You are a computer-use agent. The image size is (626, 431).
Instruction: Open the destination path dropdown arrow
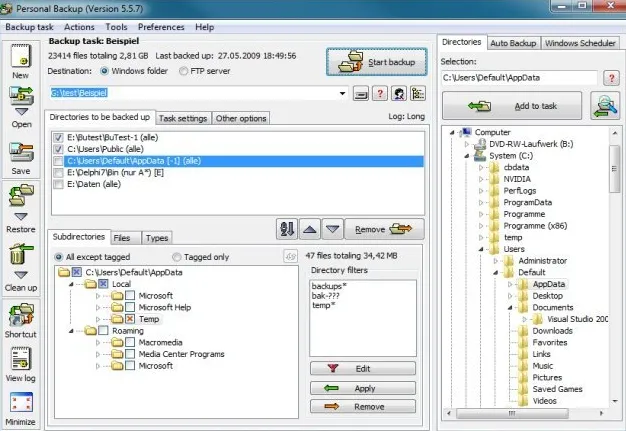tap(342, 93)
